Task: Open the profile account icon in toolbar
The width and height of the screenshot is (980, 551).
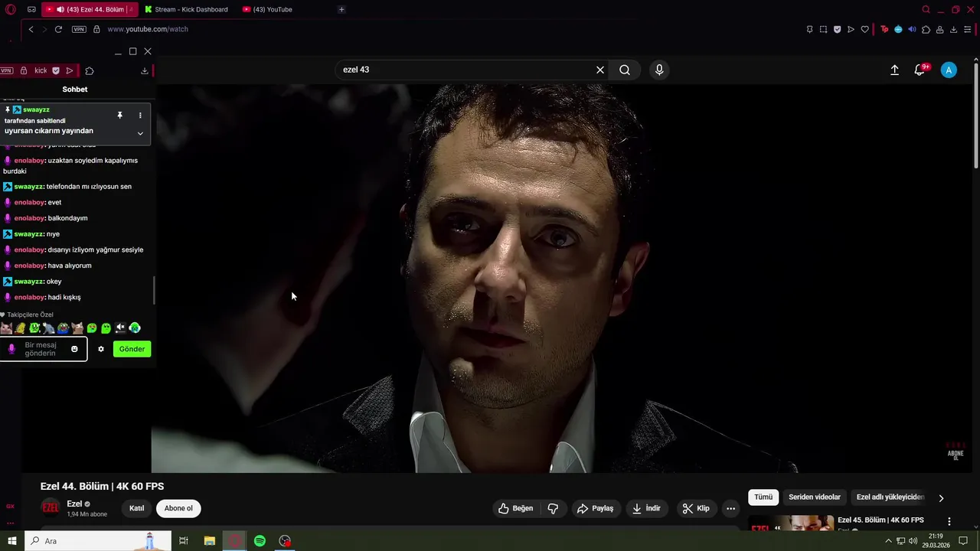Action: pyautogui.click(x=939, y=29)
